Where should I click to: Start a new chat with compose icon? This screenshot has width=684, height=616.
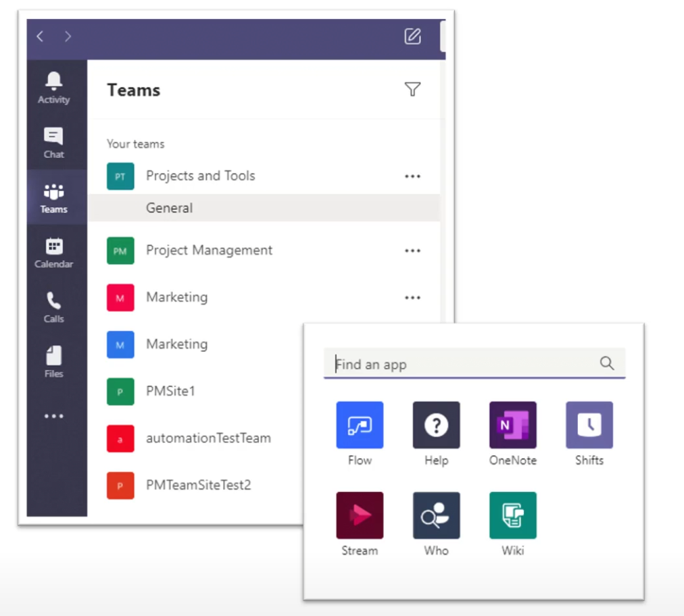pos(413,36)
